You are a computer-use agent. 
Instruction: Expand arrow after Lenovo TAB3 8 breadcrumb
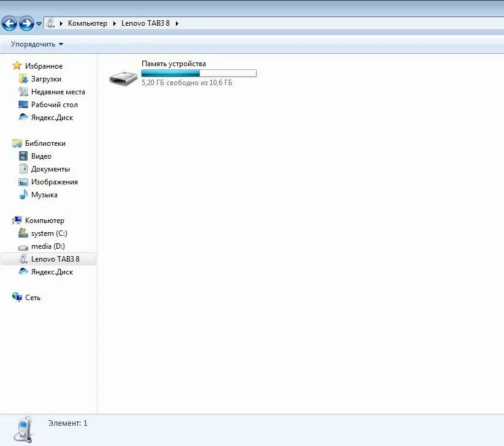coord(177,23)
